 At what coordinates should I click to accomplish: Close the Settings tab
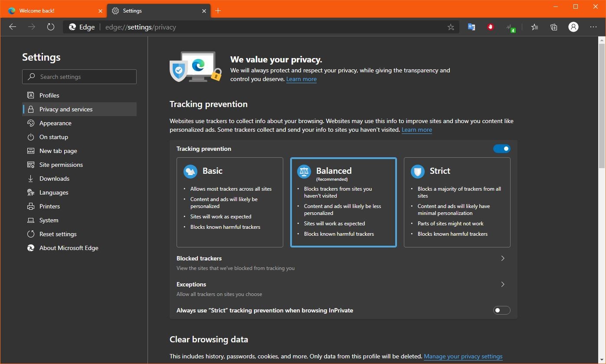coord(204,11)
